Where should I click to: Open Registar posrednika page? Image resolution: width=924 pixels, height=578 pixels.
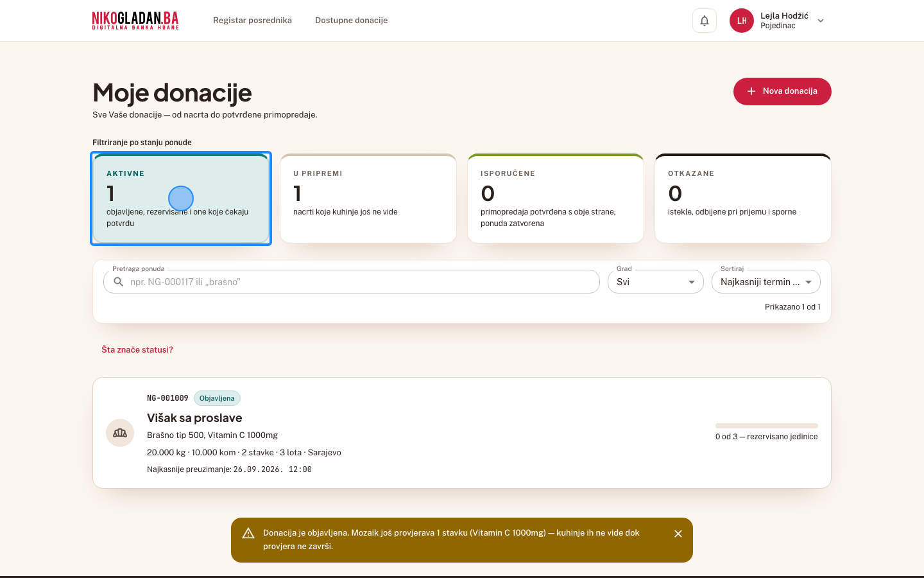(252, 21)
